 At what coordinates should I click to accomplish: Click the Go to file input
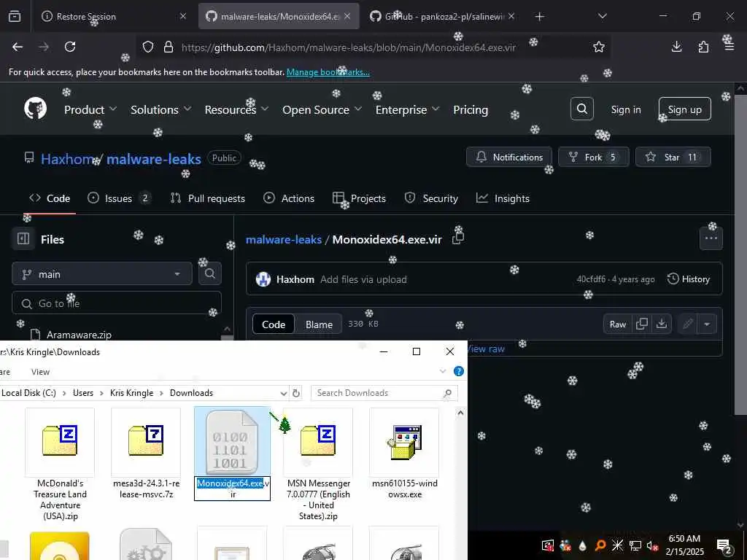point(117,303)
